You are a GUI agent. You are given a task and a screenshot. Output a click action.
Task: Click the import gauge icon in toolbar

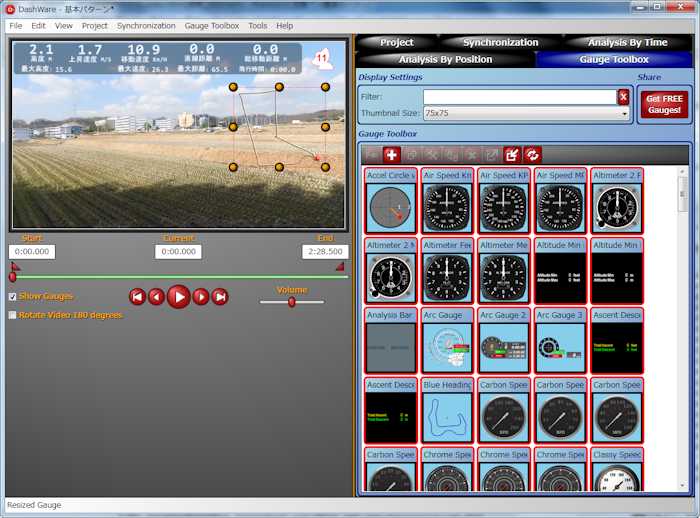[512, 155]
